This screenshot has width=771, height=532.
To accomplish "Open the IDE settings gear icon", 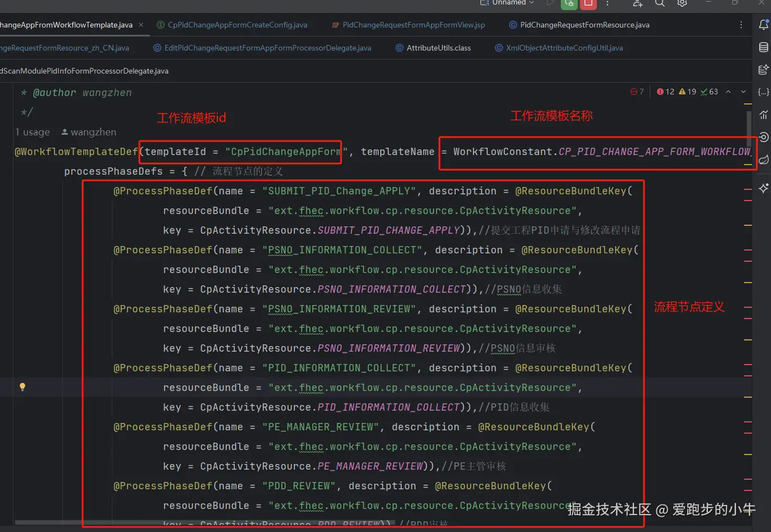I will 682,3.
